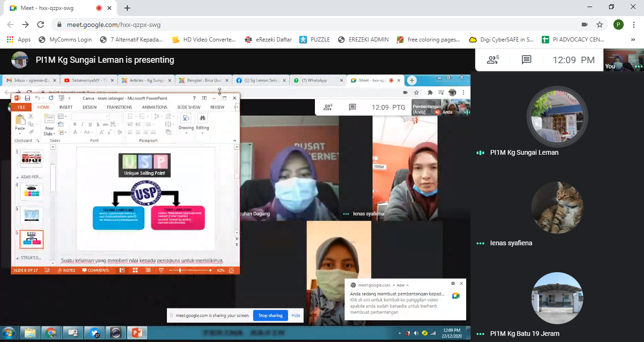Screen dimensions: 644x342
Task: Click the volume speaker icon in system tray
Action: (x=416, y=333)
